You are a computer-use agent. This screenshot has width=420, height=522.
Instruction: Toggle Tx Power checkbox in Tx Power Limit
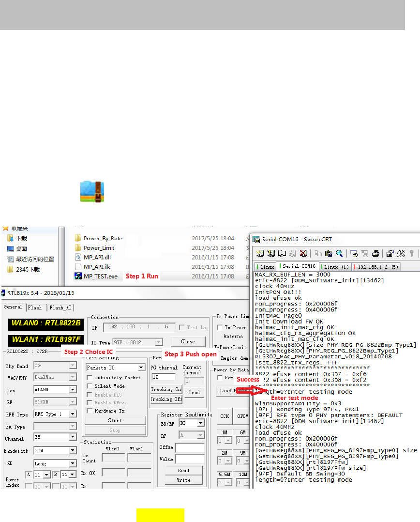click(x=220, y=327)
